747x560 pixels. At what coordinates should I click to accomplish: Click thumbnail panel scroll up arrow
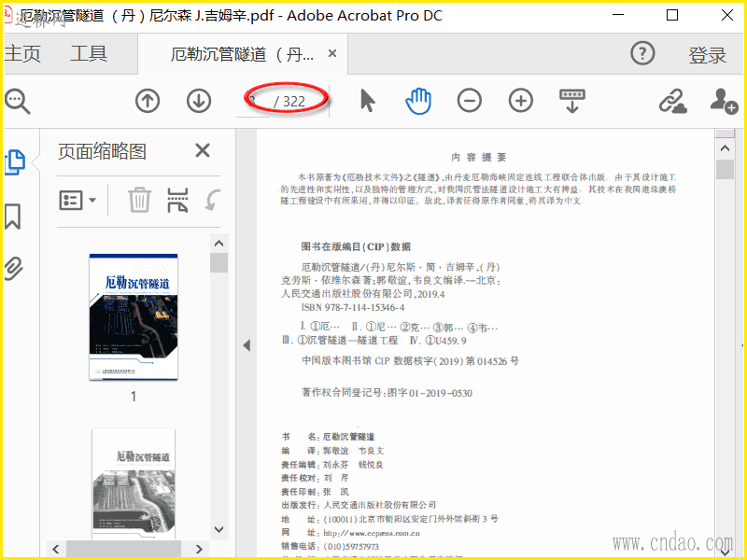[x=218, y=244]
